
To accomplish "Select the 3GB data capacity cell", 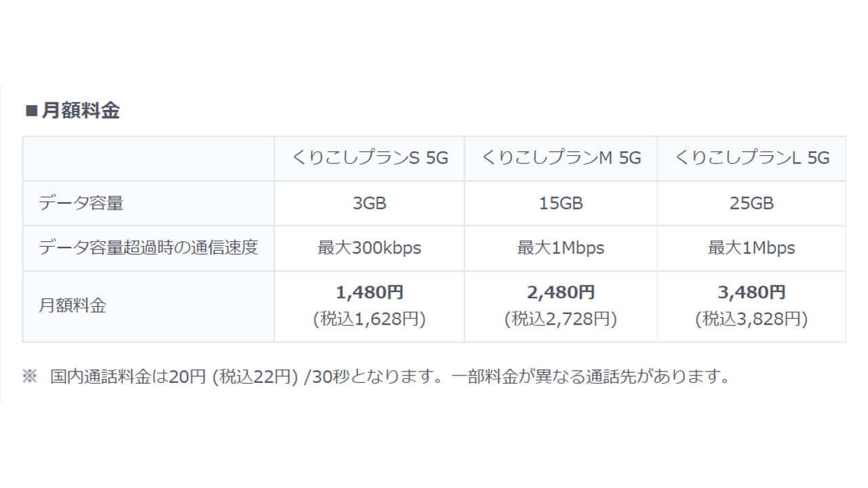I will click(x=370, y=203).
